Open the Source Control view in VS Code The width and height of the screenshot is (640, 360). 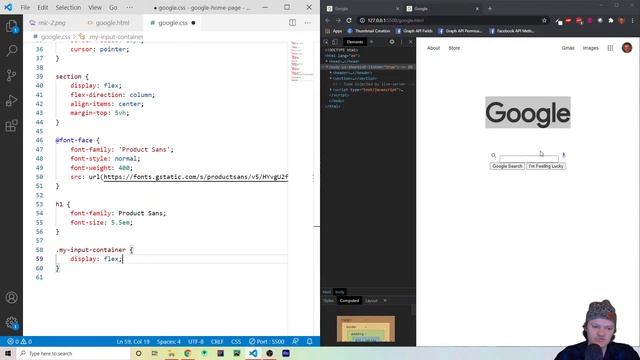tap(11, 76)
